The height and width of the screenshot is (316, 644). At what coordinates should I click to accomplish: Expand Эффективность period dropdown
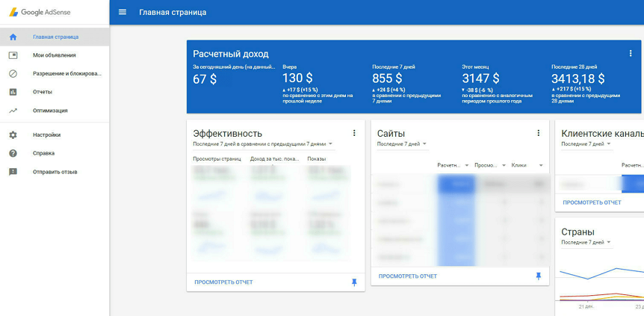(x=262, y=144)
